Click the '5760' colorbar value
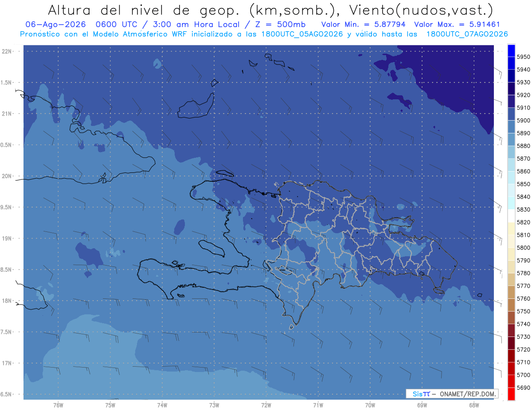532x411 pixels. [x=523, y=298]
